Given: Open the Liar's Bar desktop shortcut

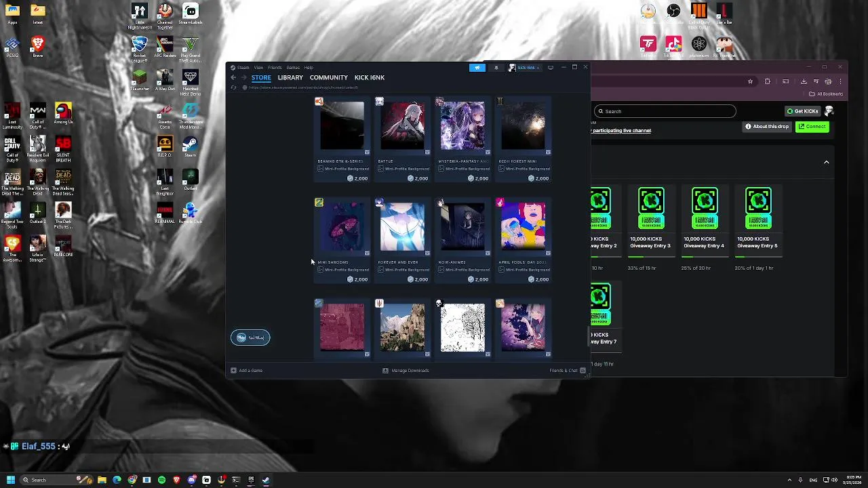Looking at the screenshot, I should coord(724,14).
